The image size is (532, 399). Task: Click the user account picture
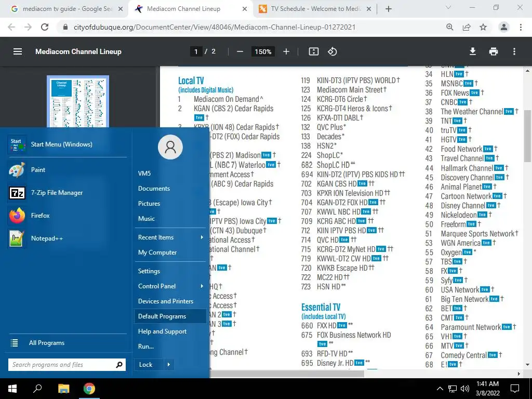point(170,147)
